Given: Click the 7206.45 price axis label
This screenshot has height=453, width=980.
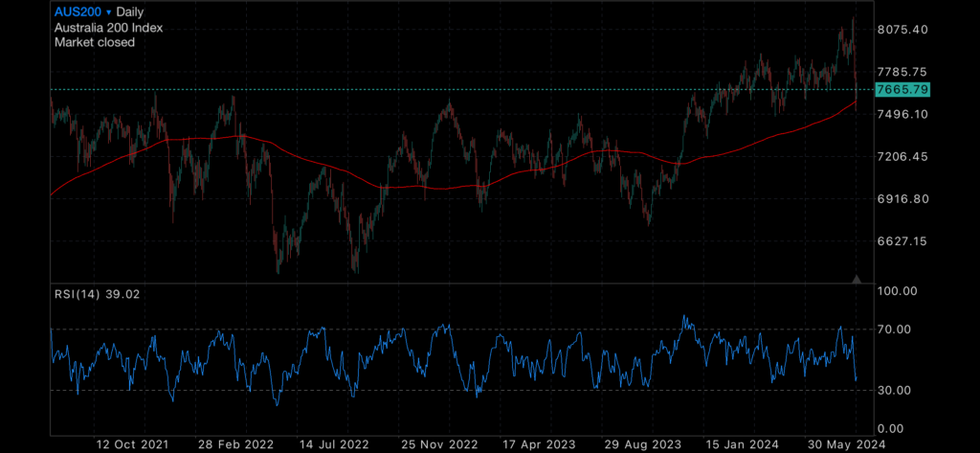Looking at the screenshot, I should coord(902,156).
